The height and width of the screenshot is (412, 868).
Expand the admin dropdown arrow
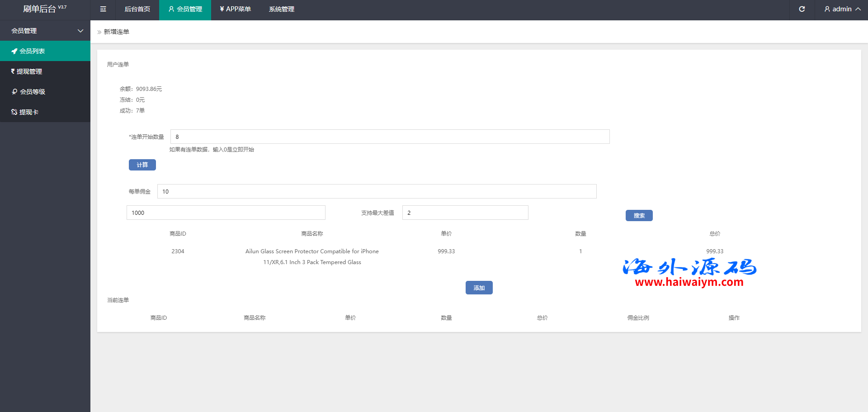[858, 9]
